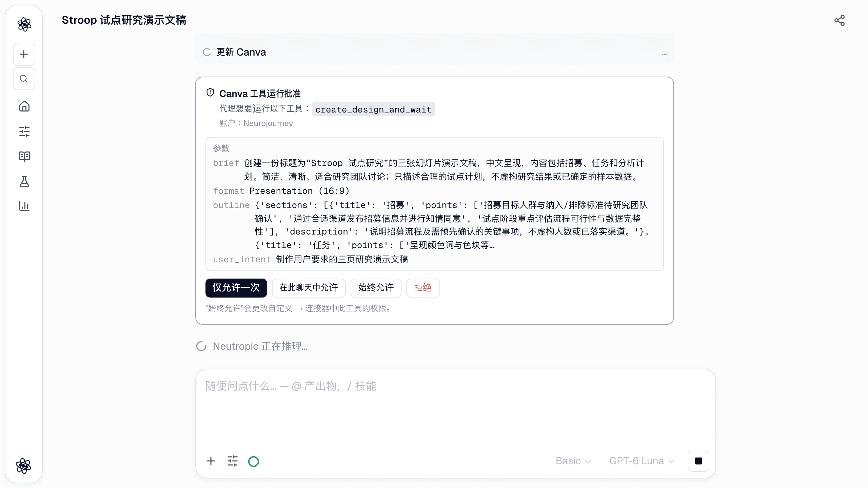The width and height of the screenshot is (868, 488).
Task: Open the bar chart analytics icon
Action: [x=24, y=206]
